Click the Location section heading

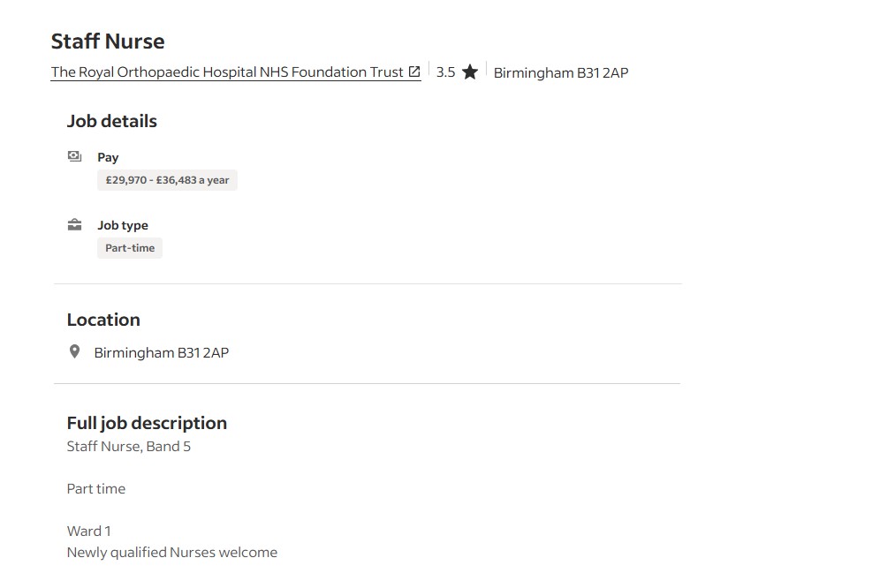coord(103,320)
